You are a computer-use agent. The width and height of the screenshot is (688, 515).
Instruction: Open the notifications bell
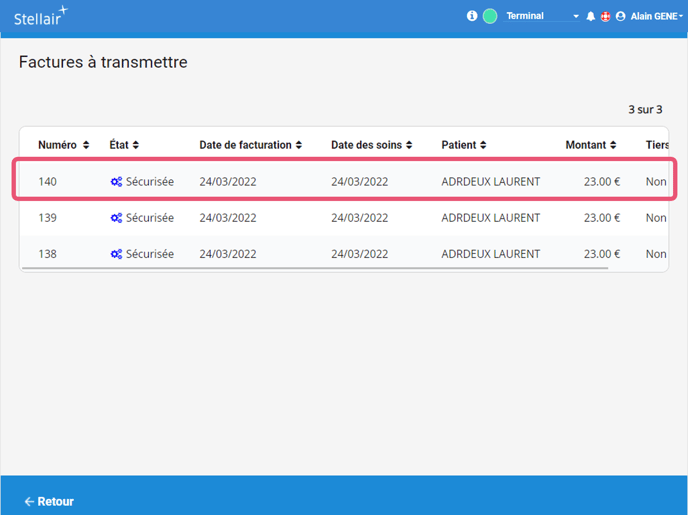coord(591,17)
